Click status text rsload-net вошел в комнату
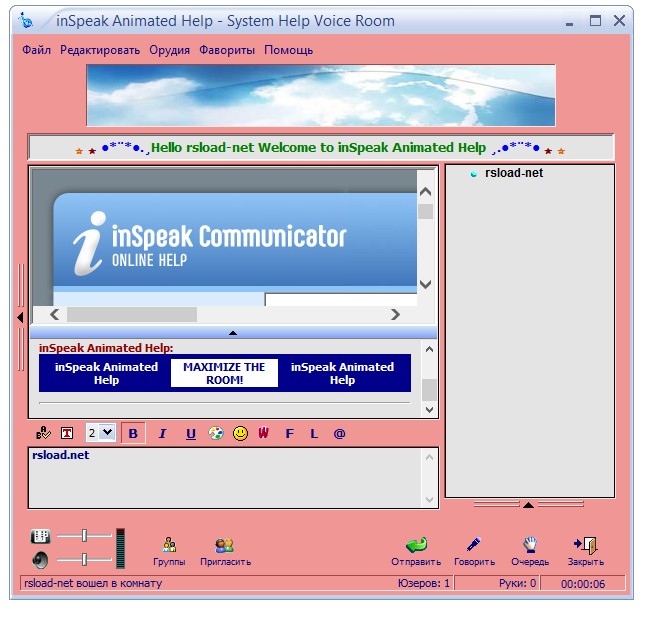The width and height of the screenshot is (649, 617). [93, 583]
